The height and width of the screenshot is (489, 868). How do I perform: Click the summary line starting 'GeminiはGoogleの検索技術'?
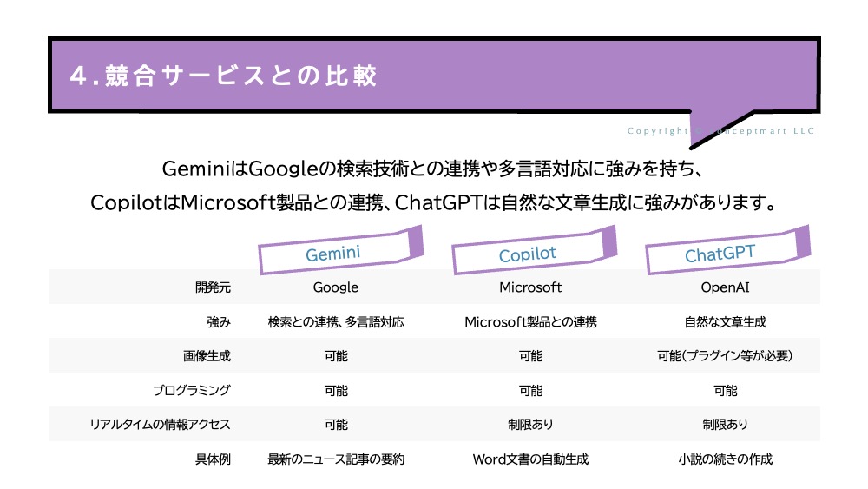[433, 169]
